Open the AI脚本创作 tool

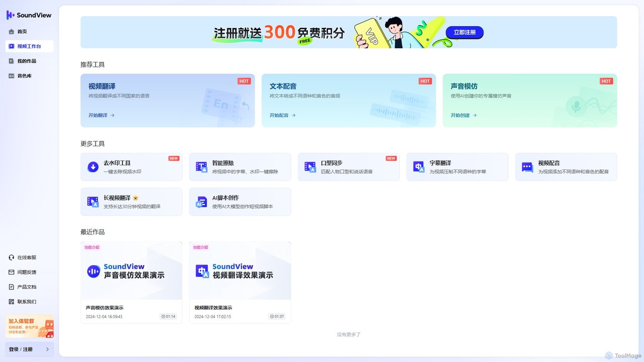[x=240, y=202]
